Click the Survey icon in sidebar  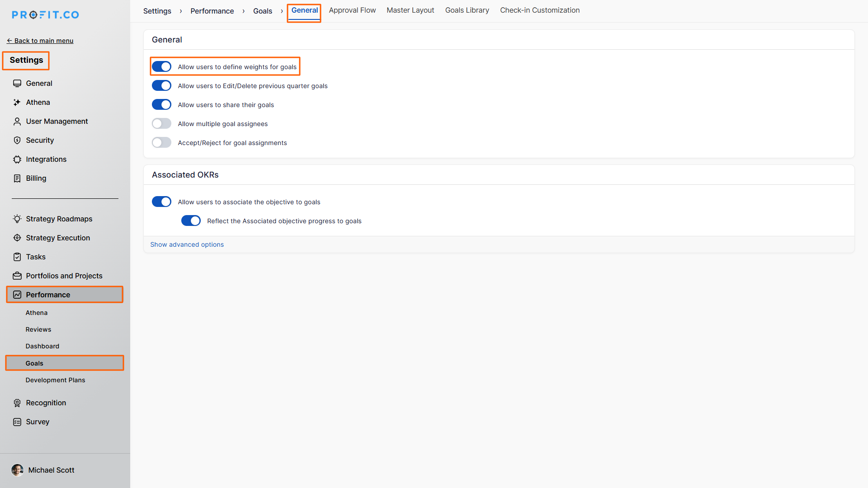pos(17,422)
